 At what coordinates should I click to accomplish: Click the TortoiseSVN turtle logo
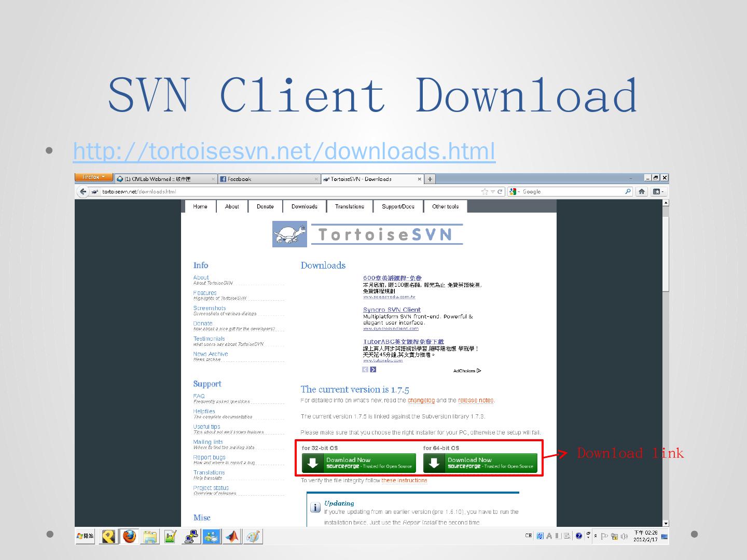[x=289, y=234]
